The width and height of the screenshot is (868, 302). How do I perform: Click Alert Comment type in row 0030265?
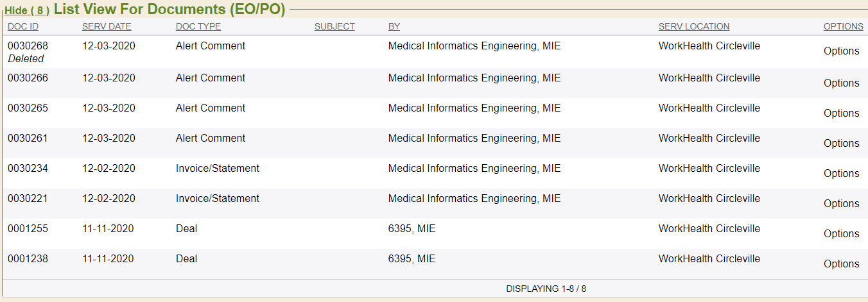[x=211, y=108]
